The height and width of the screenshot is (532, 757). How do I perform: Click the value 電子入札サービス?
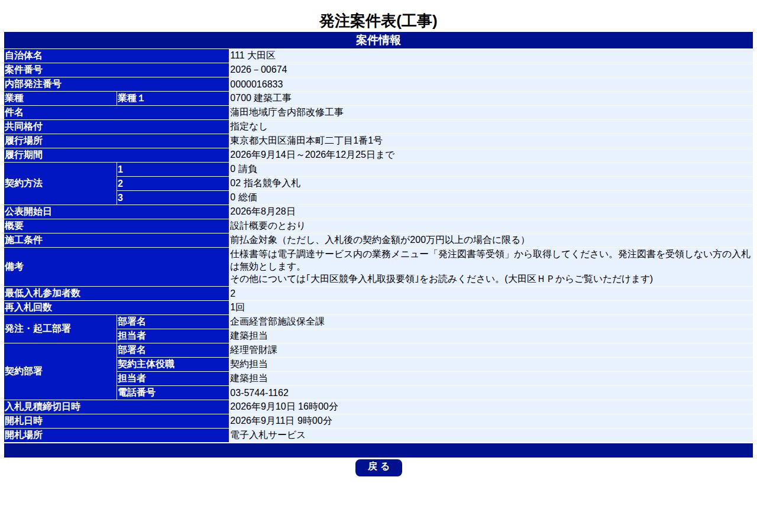268,435
